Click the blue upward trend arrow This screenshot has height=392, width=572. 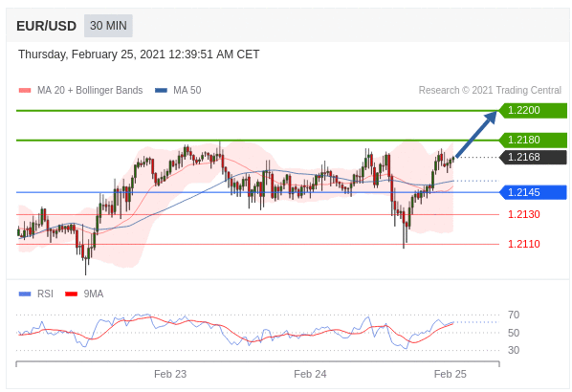point(476,134)
